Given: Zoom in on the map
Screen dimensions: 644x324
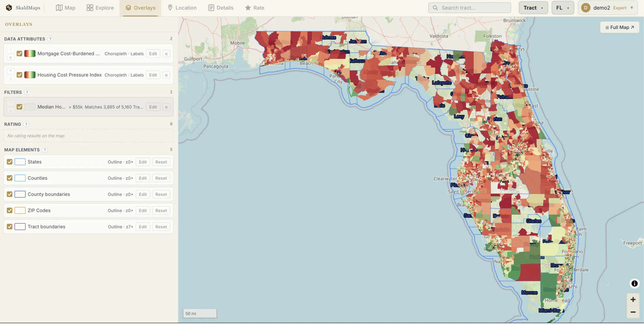Looking at the screenshot, I should [633, 299].
